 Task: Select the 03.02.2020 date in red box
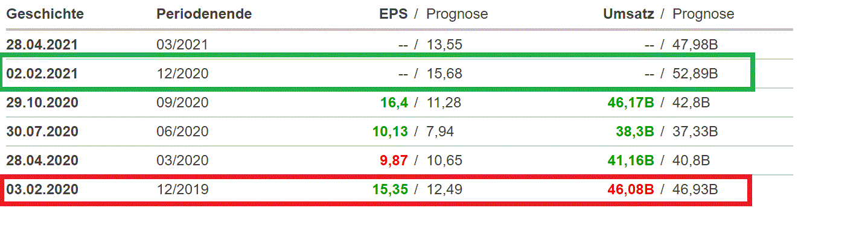42,189
